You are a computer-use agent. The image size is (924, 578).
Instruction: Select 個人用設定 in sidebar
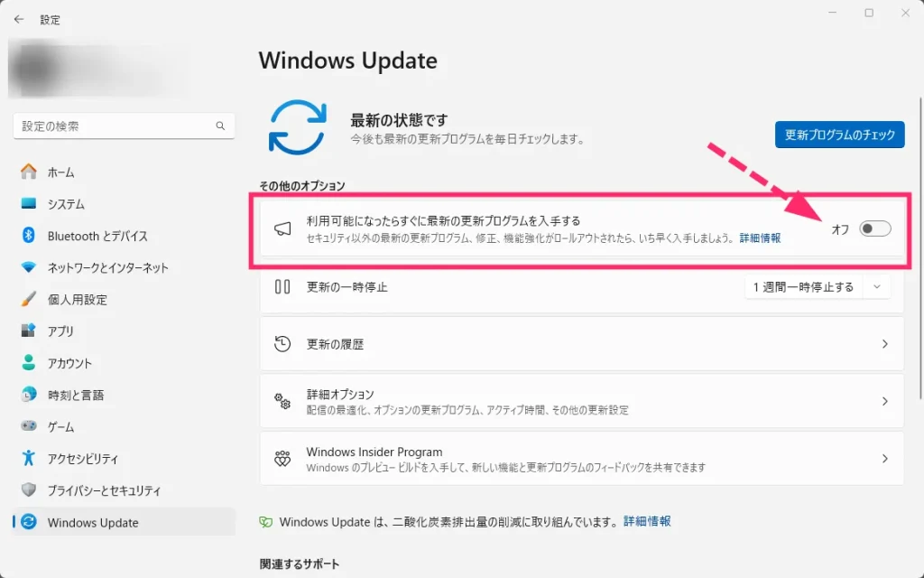coord(124,299)
